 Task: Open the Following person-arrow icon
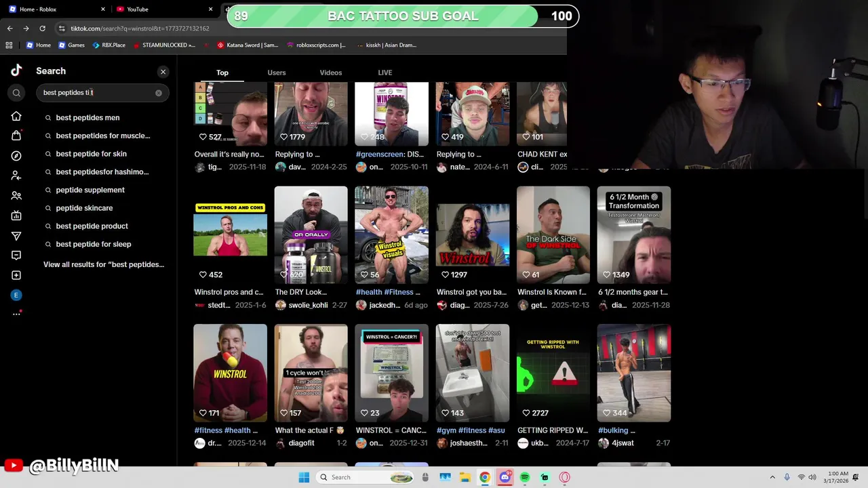16,176
